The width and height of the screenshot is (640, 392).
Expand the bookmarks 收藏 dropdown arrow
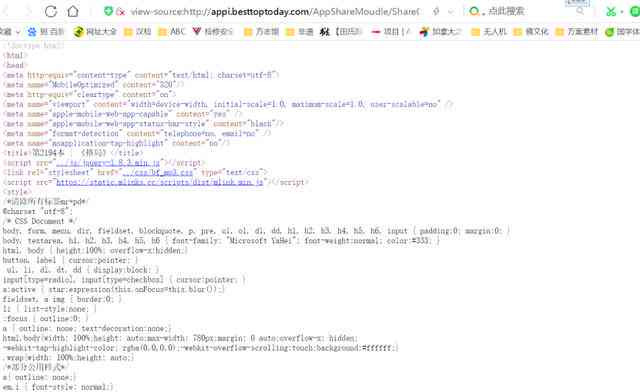(x=18, y=32)
